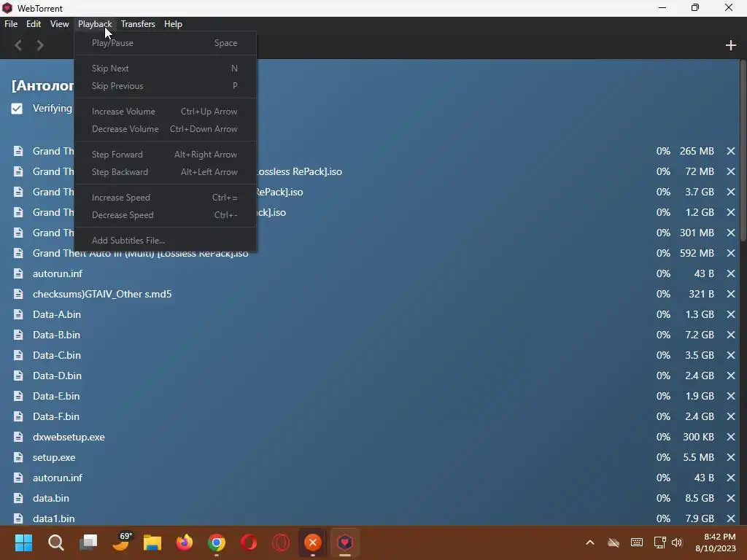Toggle the Verifying torrent checkbox

pyautogui.click(x=17, y=109)
